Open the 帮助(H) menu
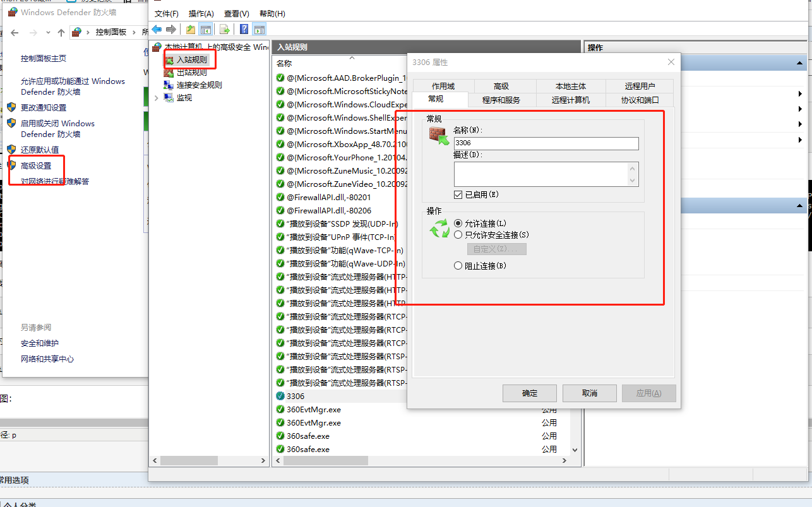The image size is (812, 507). (x=272, y=14)
